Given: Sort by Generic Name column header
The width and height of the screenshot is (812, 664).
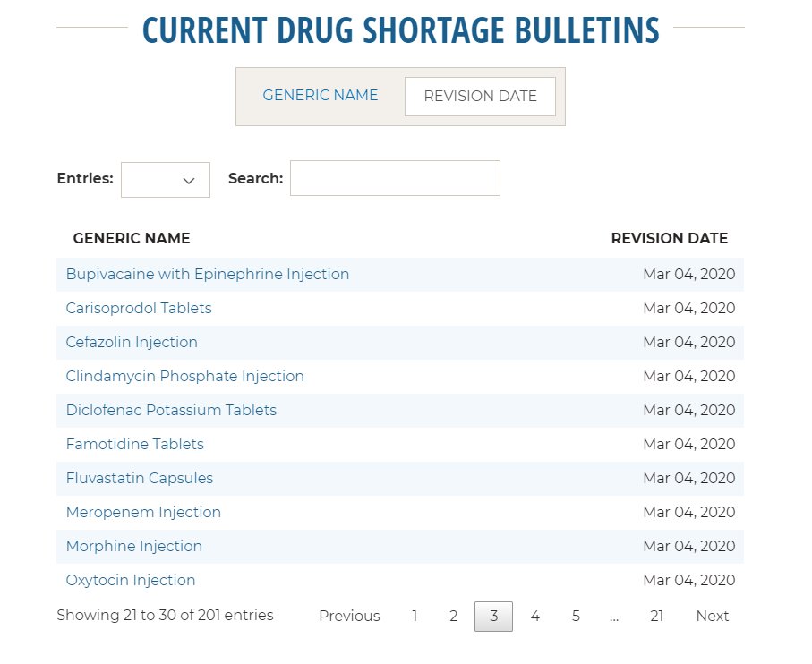Looking at the screenshot, I should pos(132,238).
